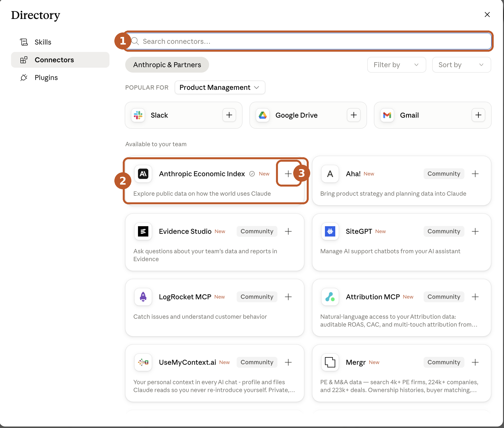Add the UseMyContext.ai connector

pyautogui.click(x=288, y=362)
